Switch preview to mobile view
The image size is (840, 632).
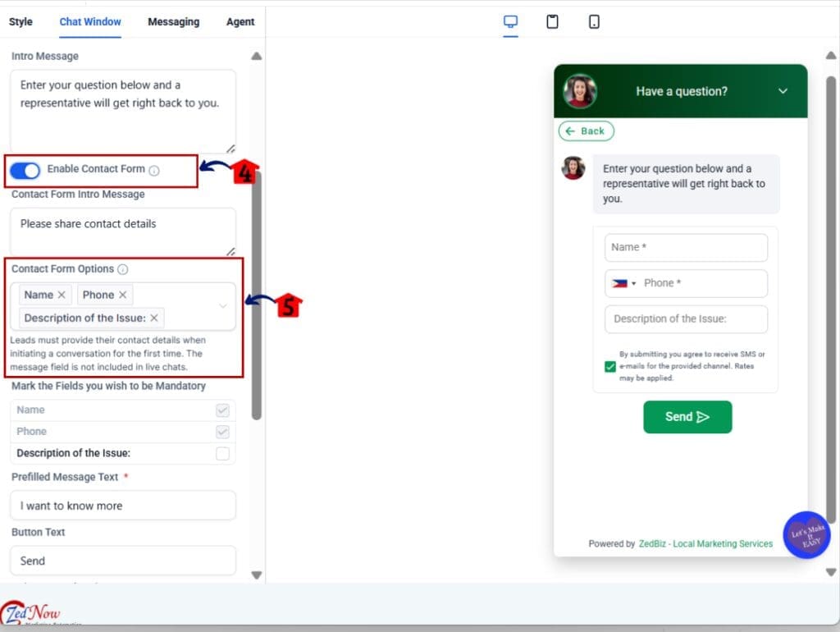point(593,22)
